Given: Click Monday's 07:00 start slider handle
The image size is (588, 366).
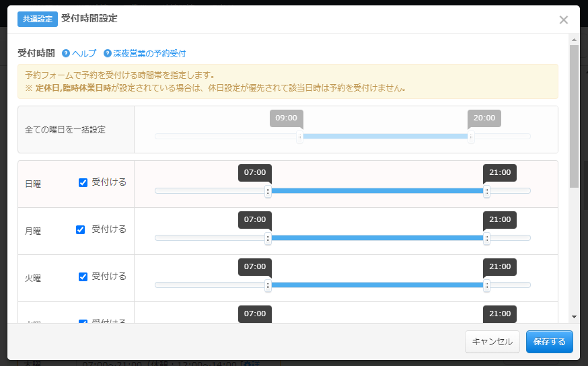Looking at the screenshot, I should tap(268, 238).
